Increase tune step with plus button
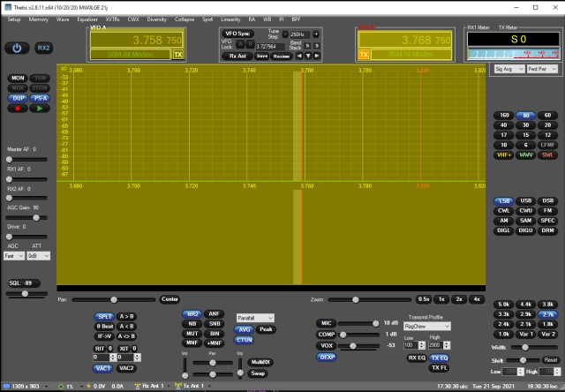Screen dimensions: 565x392 [x=316, y=34]
